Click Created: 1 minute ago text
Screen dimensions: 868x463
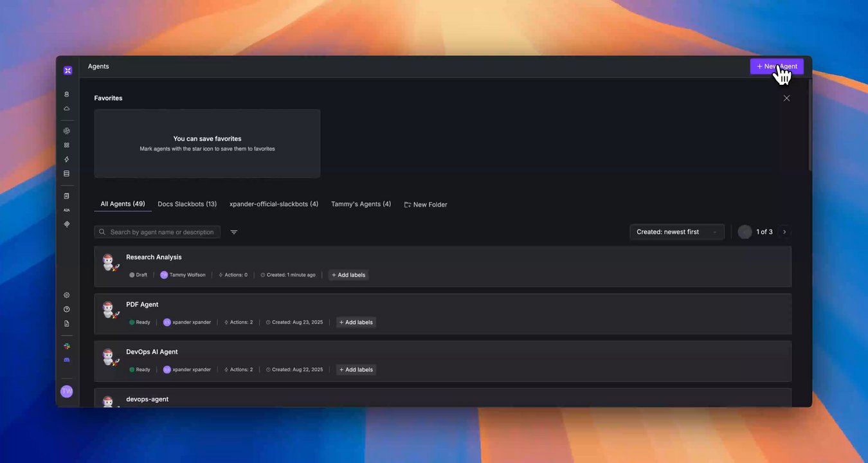point(288,275)
